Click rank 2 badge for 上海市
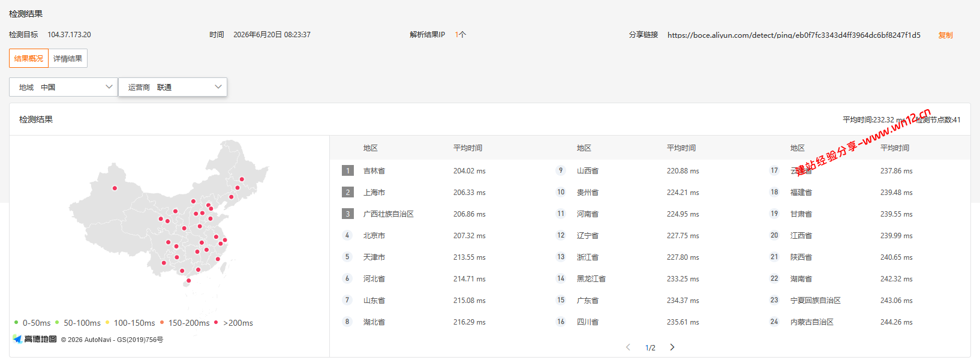This screenshot has width=980, height=363. point(348,192)
